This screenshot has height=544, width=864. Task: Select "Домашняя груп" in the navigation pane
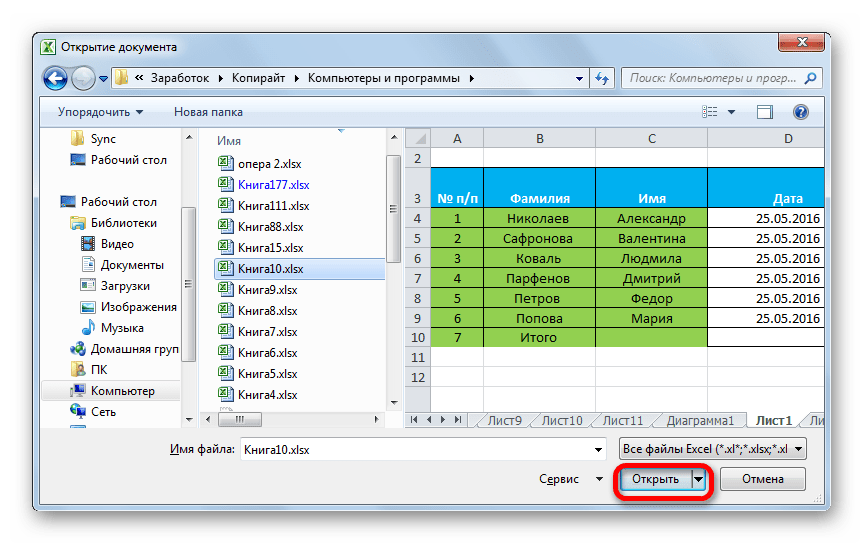[x=125, y=348]
